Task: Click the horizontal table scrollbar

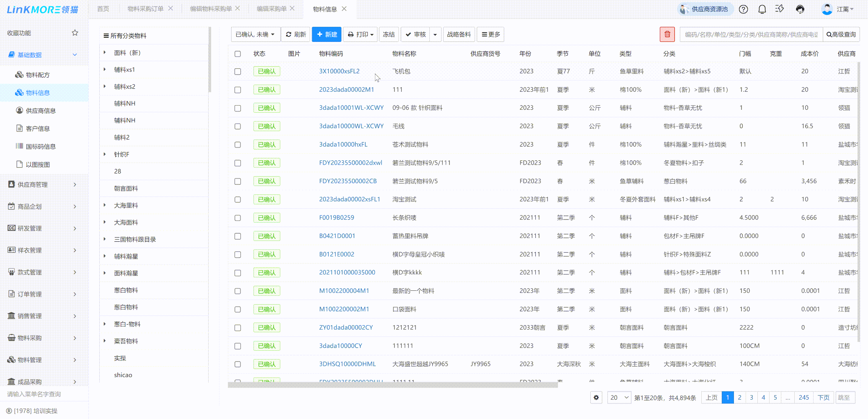Action: click(x=393, y=385)
